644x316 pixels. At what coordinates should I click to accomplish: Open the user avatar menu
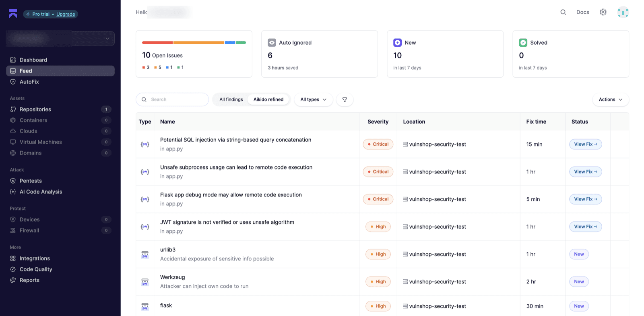tap(623, 12)
